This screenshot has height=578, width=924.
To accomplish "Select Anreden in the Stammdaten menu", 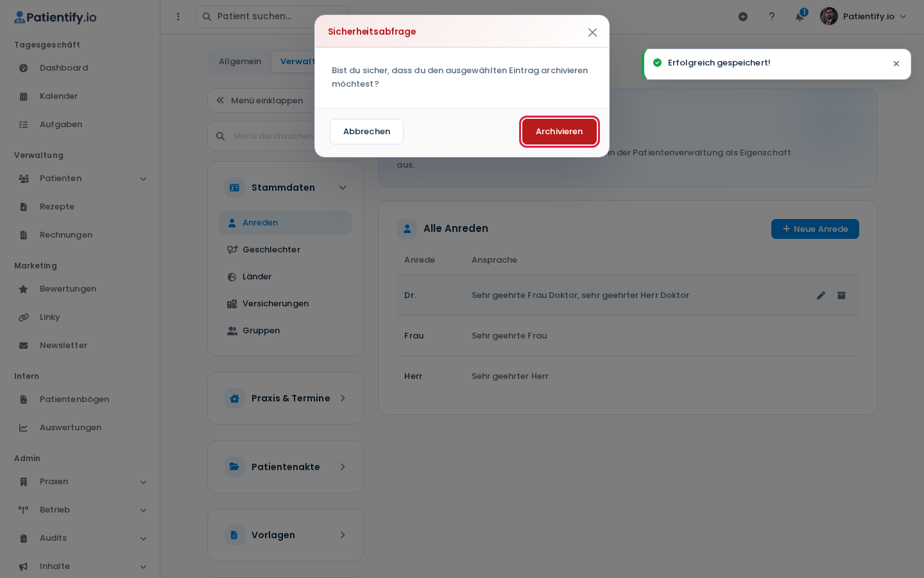I will [x=286, y=223].
